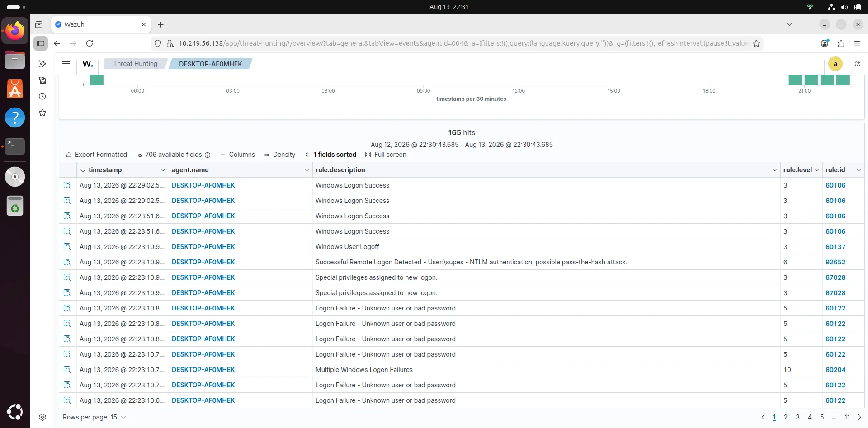The image size is (868, 428).
Task: Open browser history from the sidebar clock icon
Action: [x=42, y=96]
